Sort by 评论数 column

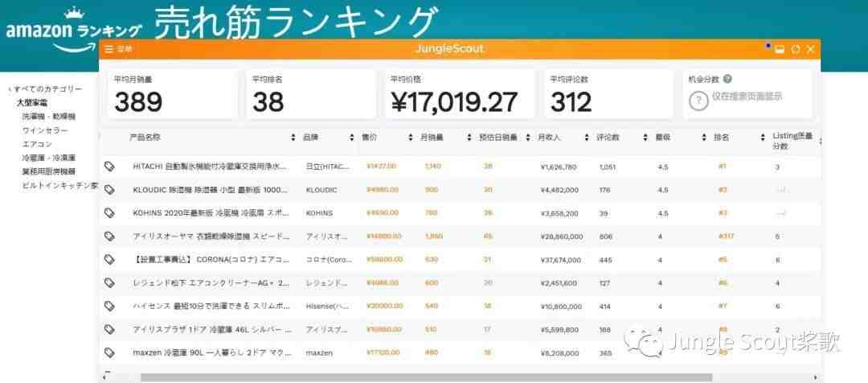[x=645, y=137]
